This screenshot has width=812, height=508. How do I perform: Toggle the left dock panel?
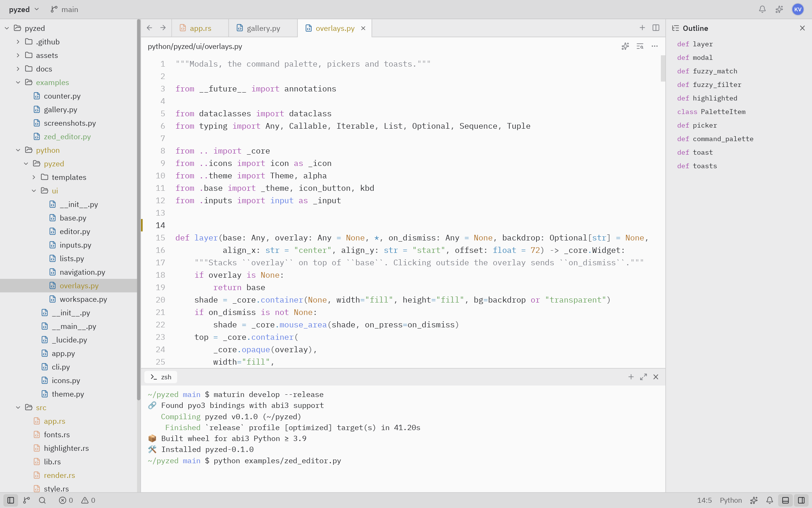[11, 500]
